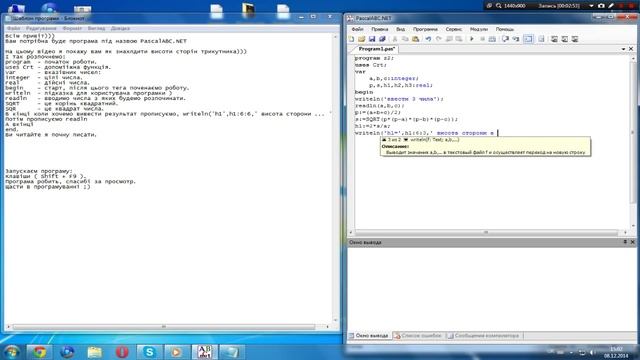Click the Cut scissors icon
This screenshot has height=360, width=640.
point(395,39)
